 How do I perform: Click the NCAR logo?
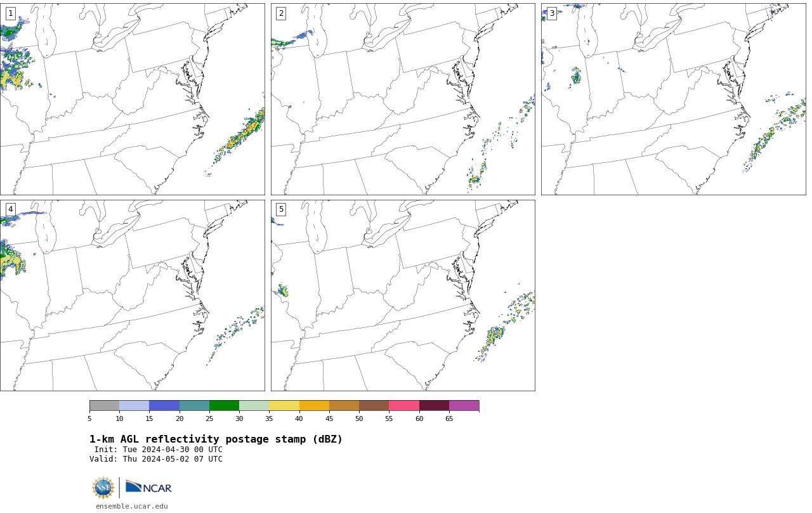(x=149, y=487)
